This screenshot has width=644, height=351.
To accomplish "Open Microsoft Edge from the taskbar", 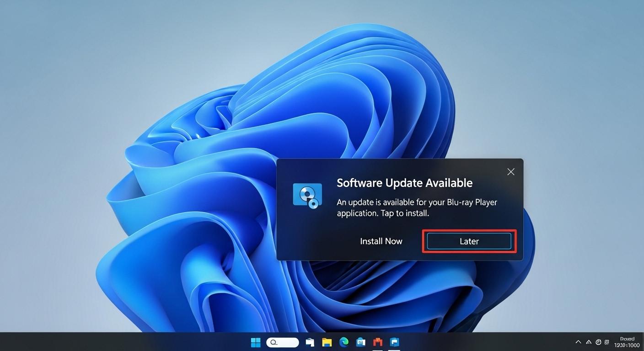I will click(343, 342).
